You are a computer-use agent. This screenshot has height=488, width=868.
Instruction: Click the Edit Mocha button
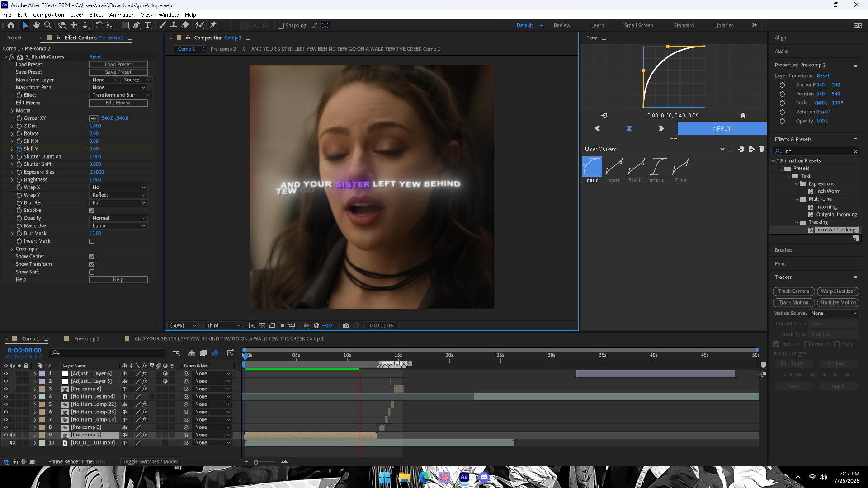pos(118,103)
